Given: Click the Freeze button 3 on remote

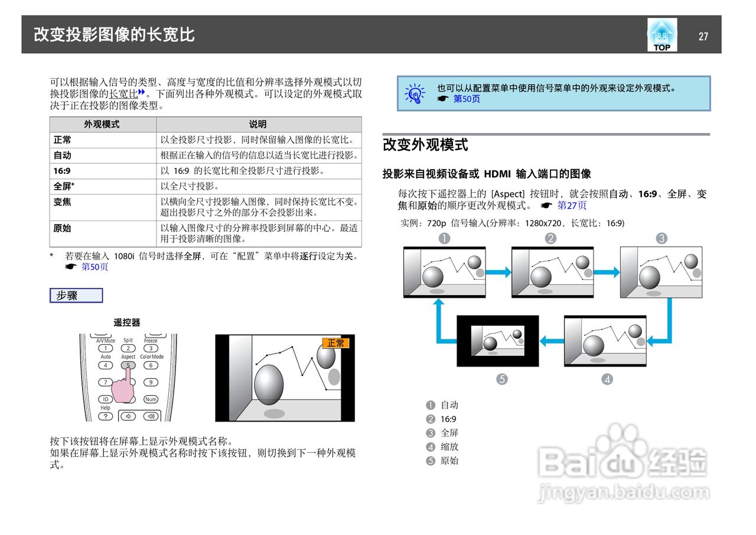Looking at the screenshot, I should [x=151, y=348].
